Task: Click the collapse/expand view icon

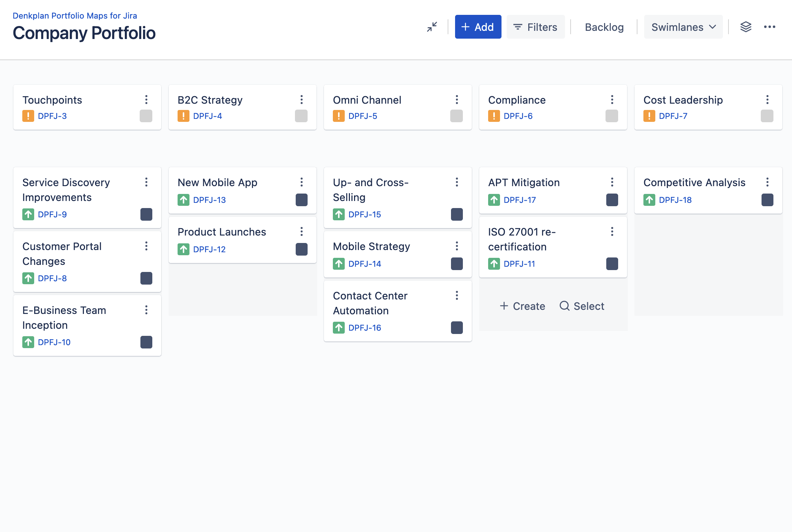Action: [432, 27]
